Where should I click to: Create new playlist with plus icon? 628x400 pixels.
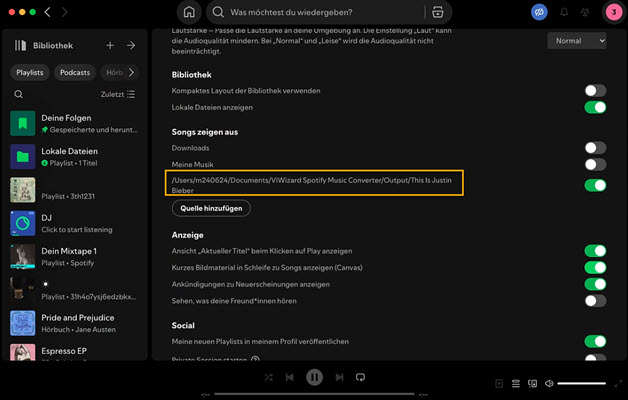pos(110,46)
